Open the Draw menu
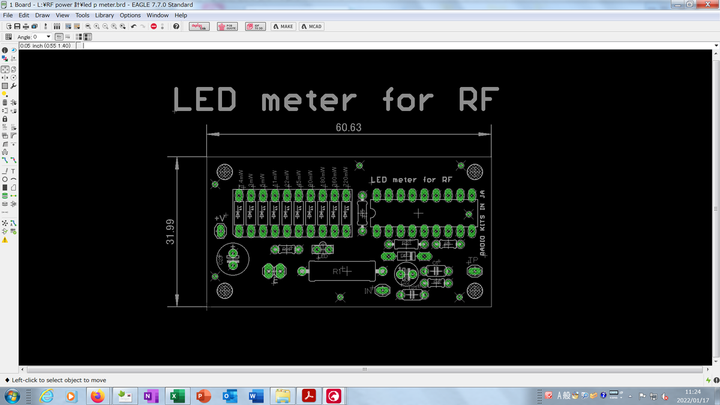The image size is (720, 405). 42,16
